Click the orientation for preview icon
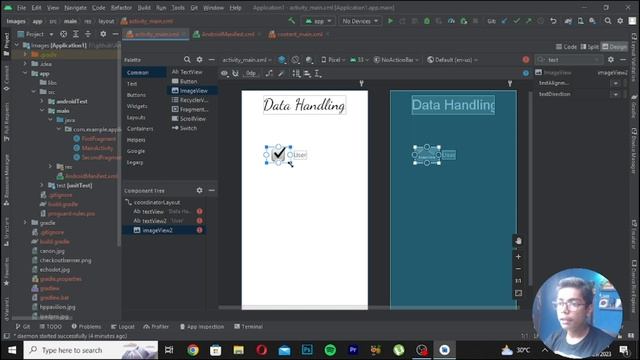 [x=296, y=60]
